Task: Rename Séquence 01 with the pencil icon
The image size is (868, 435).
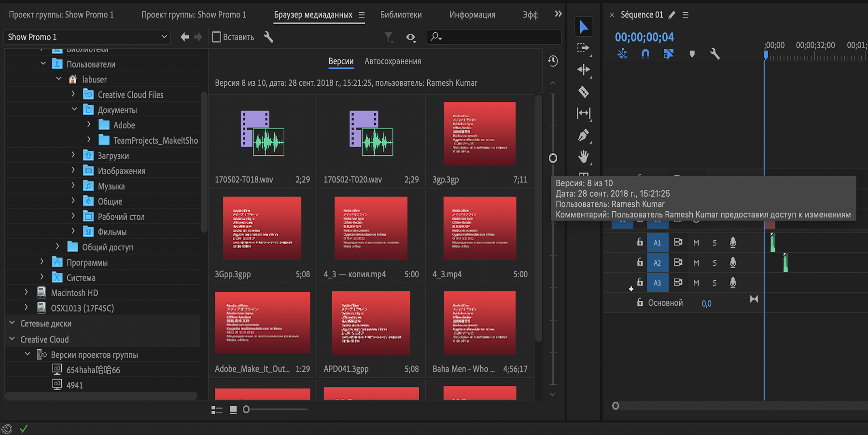Action: 672,15
